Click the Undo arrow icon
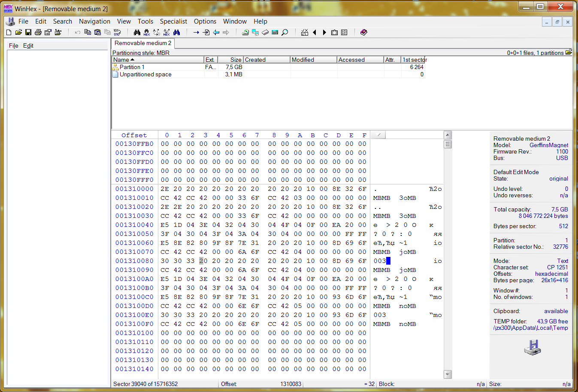578x392 pixels. point(78,32)
